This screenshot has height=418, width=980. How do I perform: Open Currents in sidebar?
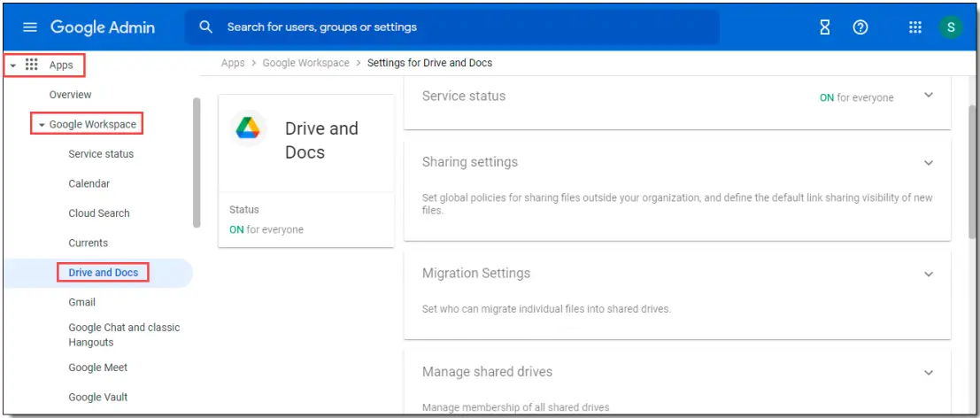tap(89, 243)
